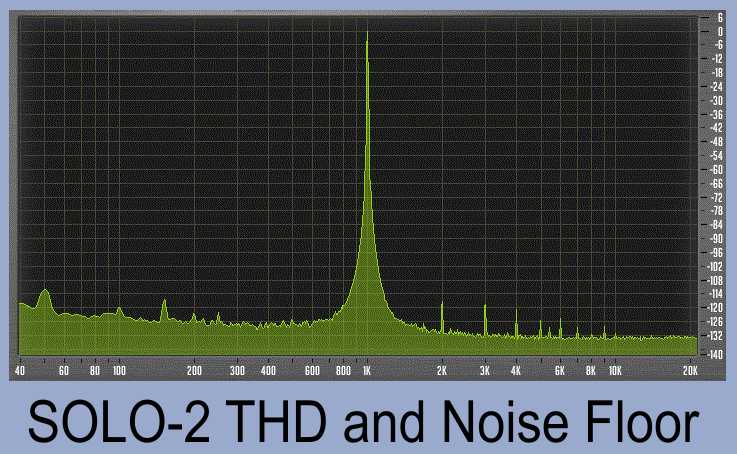Click the harmonic spike at 3K

pos(485,320)
